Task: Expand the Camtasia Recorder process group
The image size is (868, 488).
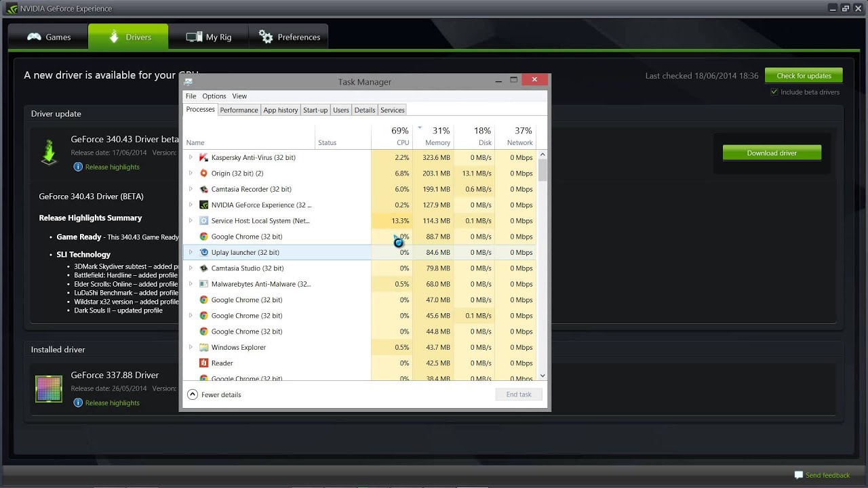Action: click(191, 189)
